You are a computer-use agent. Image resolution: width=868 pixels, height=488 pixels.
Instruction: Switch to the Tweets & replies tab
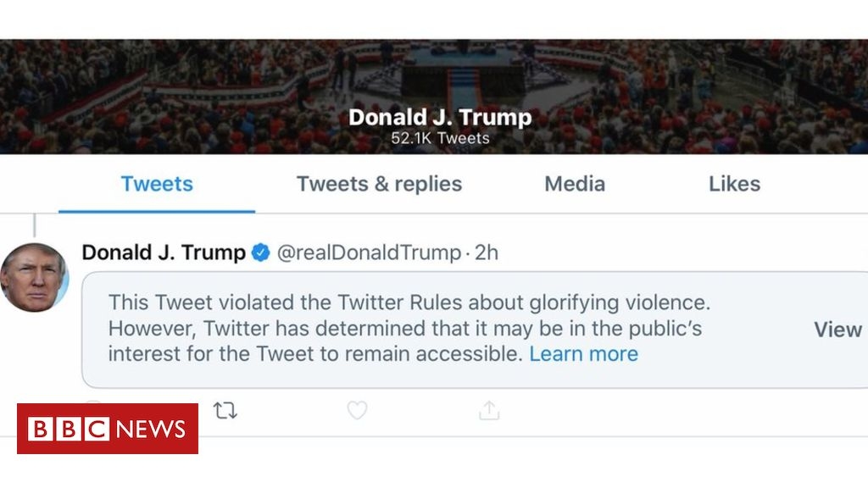point(379,184)
